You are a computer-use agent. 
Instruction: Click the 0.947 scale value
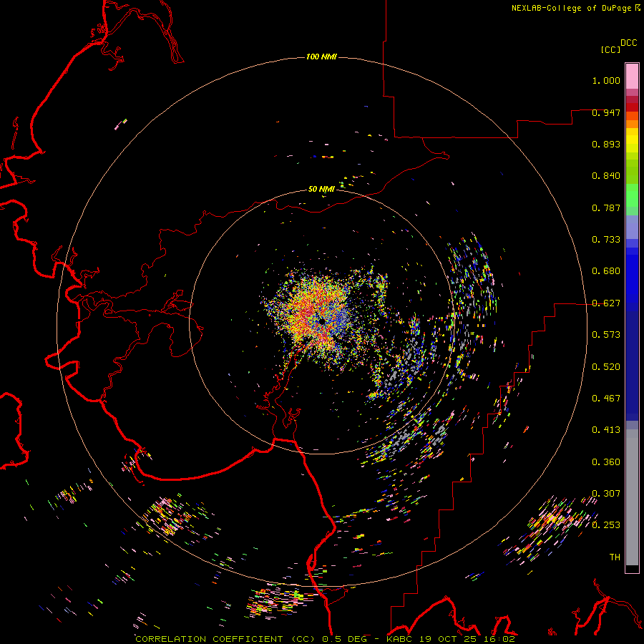(x=606, y=112)
